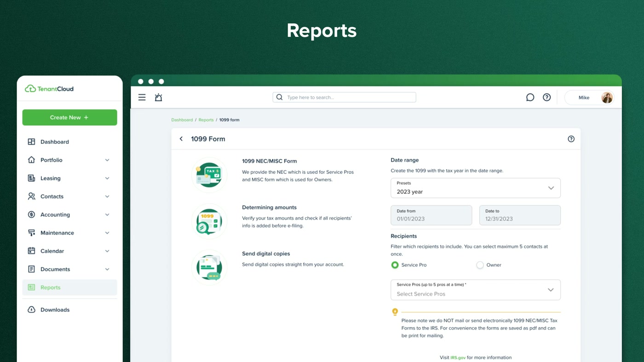Expand the Leasing menu chevron

[107, 178]
